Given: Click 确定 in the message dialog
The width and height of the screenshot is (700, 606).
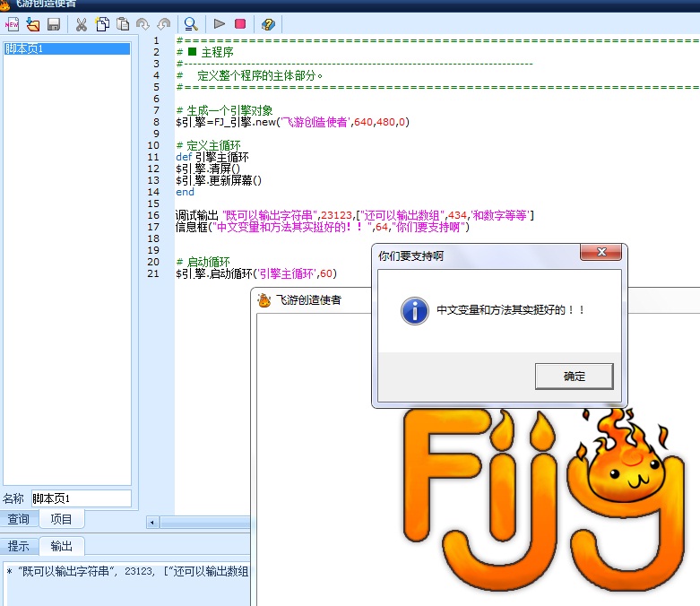Looking at the screenshot, I should click(575, 377).
